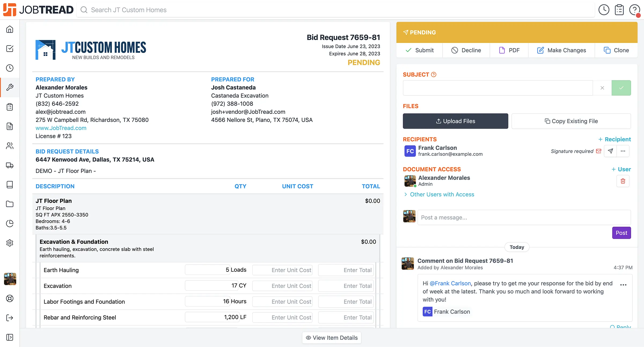Screen dimensions: 644x347
Task: Click the Upload Files button
Action: (x=455, y=121)
